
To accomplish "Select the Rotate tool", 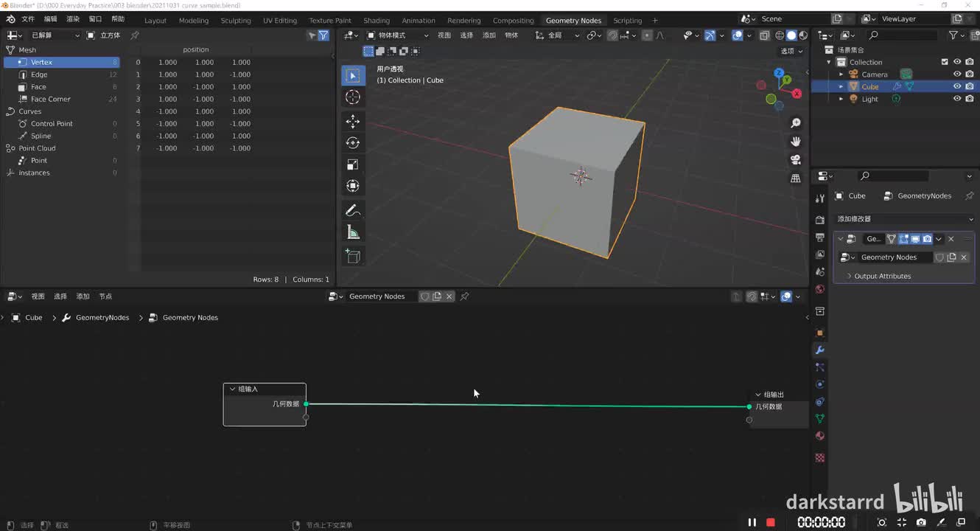I will click(x=353, y=143).
